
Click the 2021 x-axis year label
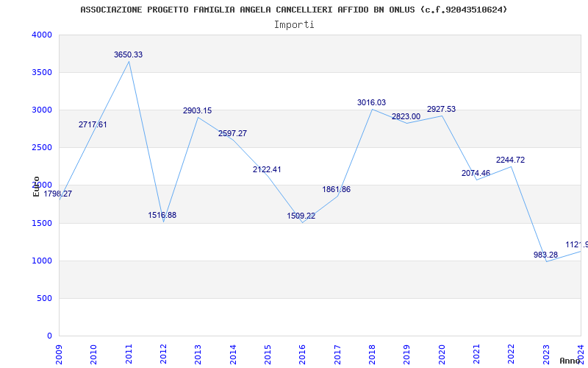coord(476,354)
